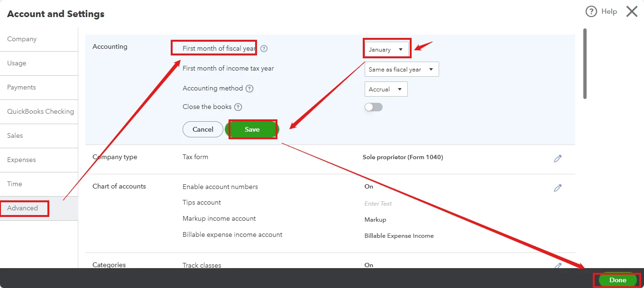This screenshot has width=644, height=288.
Task: Switch to the Expenses tab
Action: tap(39, 160)
